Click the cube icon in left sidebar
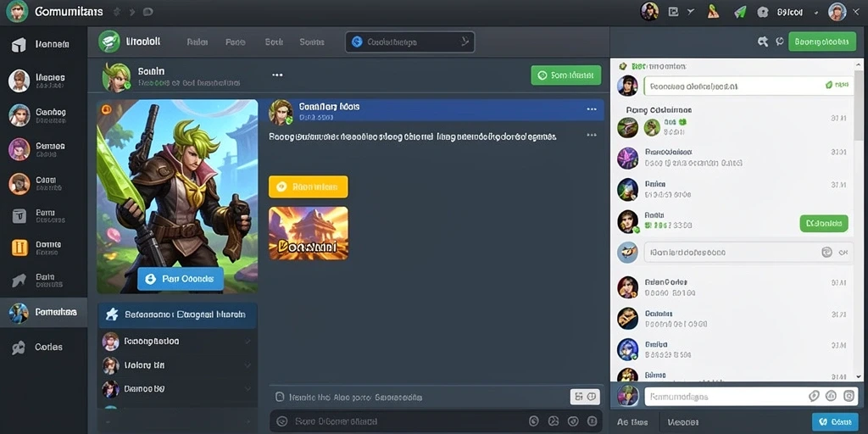 pyautogui.click(x=19, y=45)
